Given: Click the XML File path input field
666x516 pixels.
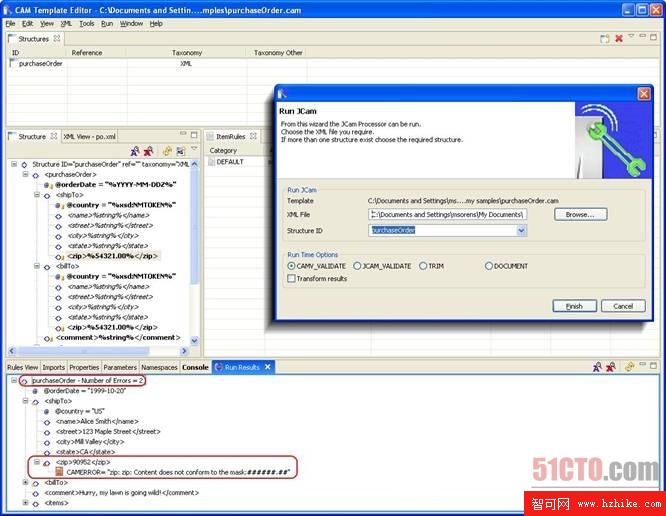Looking at the screenshot, I should coord(447,214).
